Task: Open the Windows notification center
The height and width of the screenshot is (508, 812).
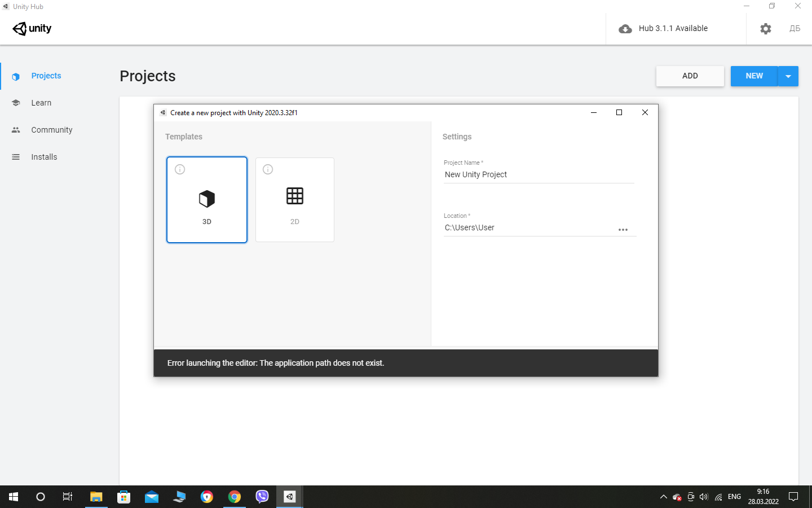Action: (x=793, y=497)
